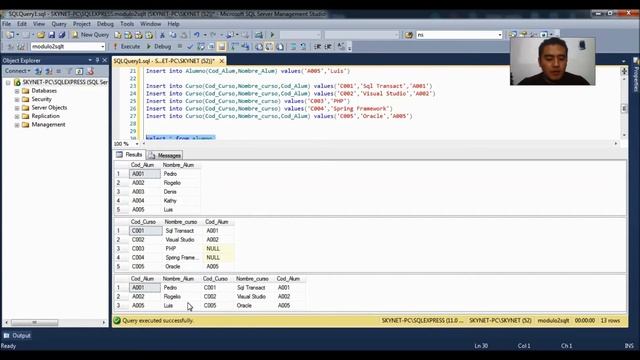
Task: Open the Window menu
Action: coord(151,24)
